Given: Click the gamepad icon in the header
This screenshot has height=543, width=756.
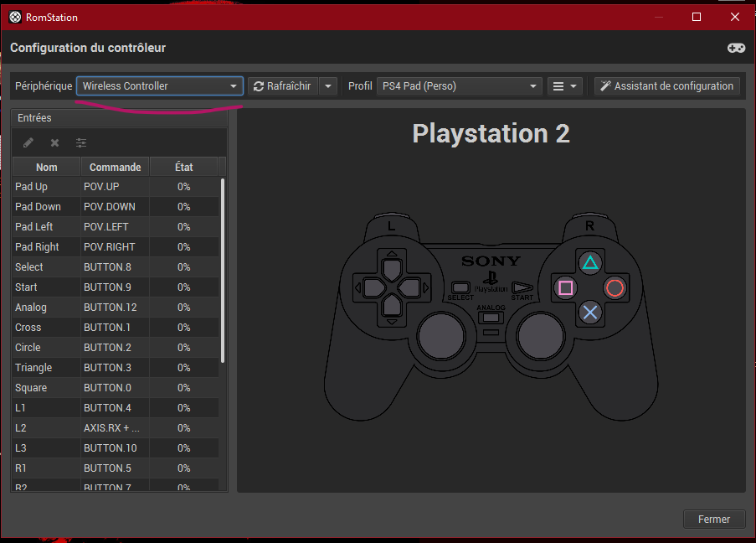Looking at the screenshot, I should coord(736,48).
